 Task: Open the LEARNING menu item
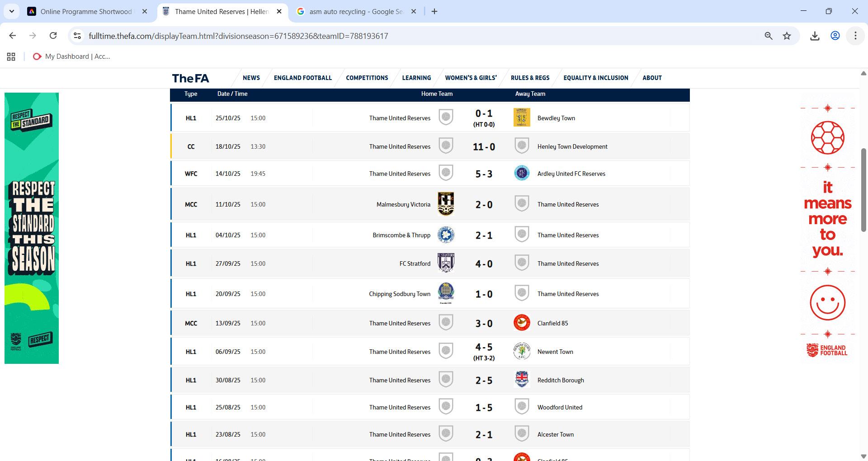coord(416,78)
